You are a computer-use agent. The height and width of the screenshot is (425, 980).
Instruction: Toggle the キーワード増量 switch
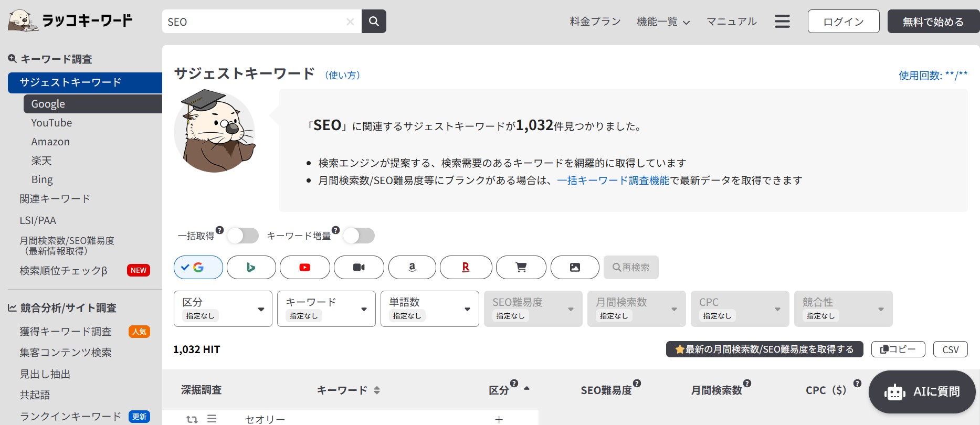click(359, 236)
